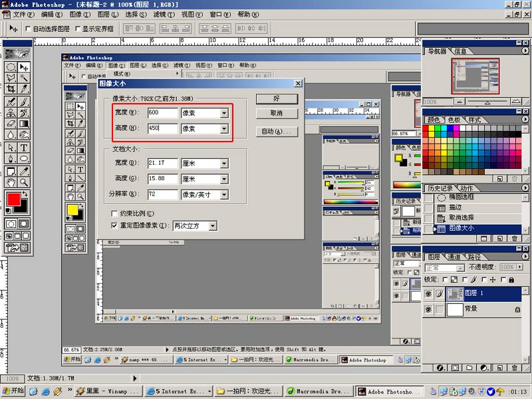532x399 pixels.
Task: Select the Pen tool in main toolbox
Action: coord(11,158)
